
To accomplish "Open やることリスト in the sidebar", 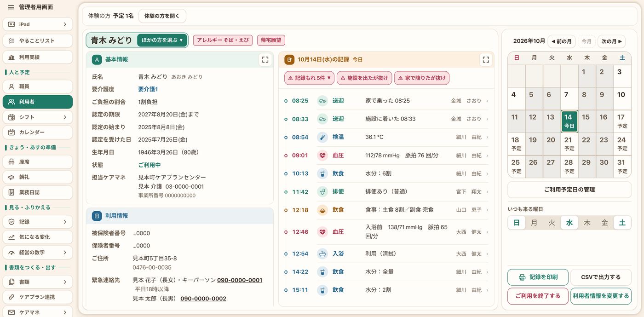I will 38,40.
